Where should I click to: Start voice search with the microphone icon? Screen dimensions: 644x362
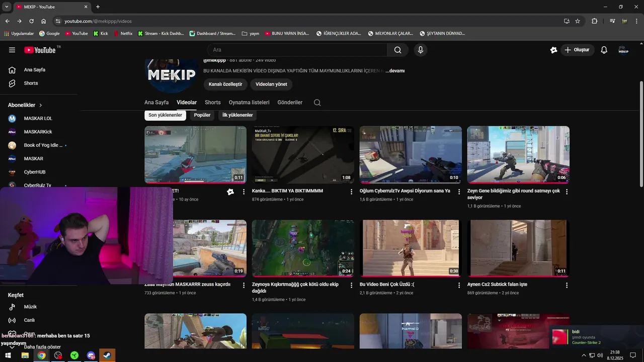(x=421, y=50)
